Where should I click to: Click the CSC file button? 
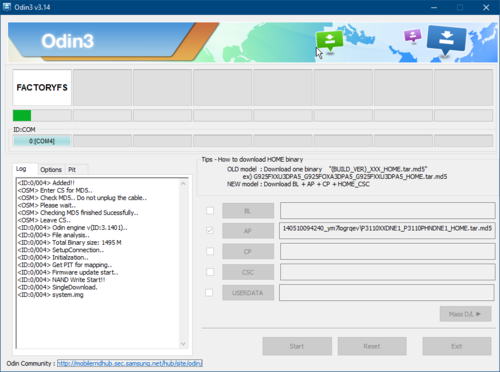(x=248, y=272)
